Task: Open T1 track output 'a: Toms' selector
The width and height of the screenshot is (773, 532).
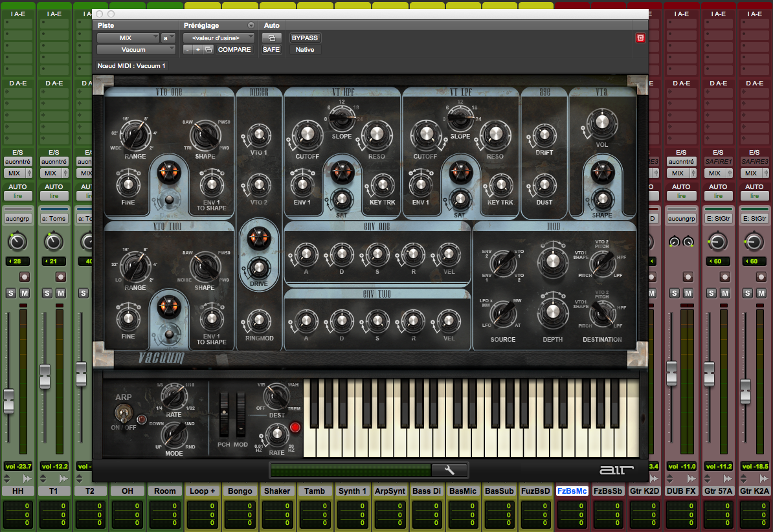Action: pos(54,218)
